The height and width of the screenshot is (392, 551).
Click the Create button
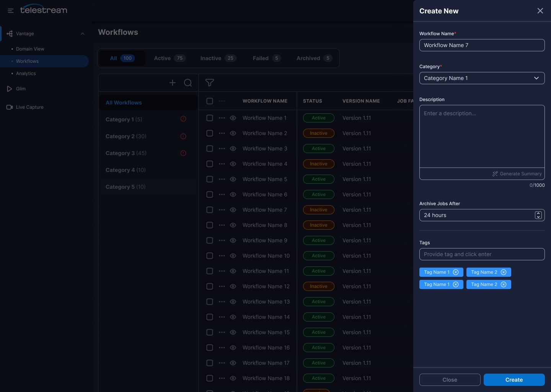coord(514,380)
